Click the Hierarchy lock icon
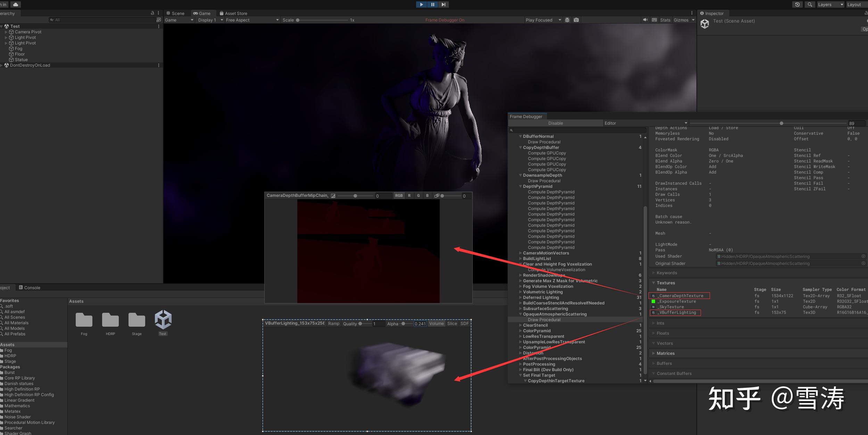The image size is (868, 435). (x=152, y=13)
